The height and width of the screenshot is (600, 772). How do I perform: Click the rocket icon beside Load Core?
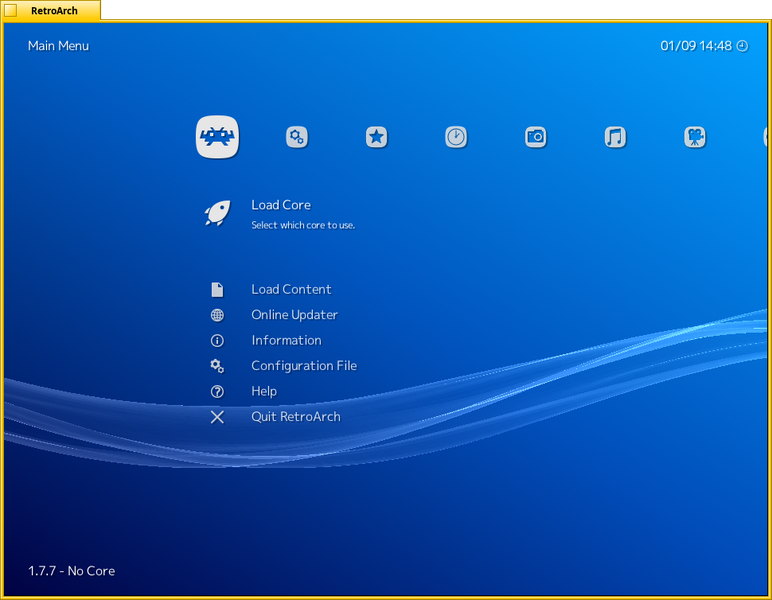[217, 213]
